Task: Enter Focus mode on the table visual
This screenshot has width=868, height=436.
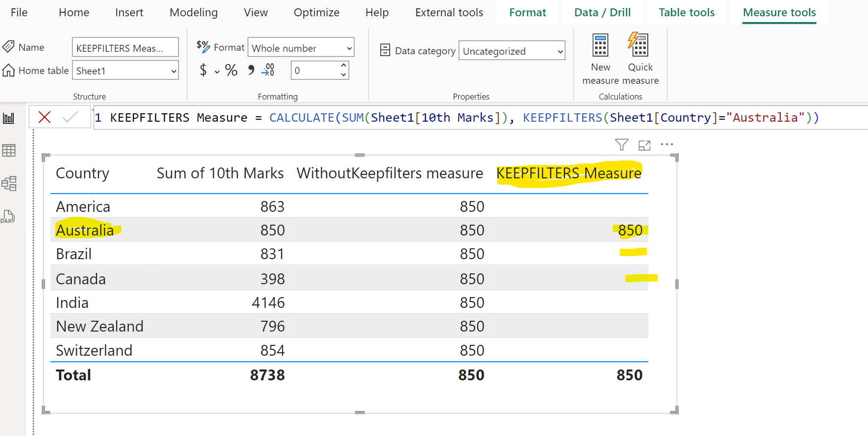Action: click(x=644, y=145)
